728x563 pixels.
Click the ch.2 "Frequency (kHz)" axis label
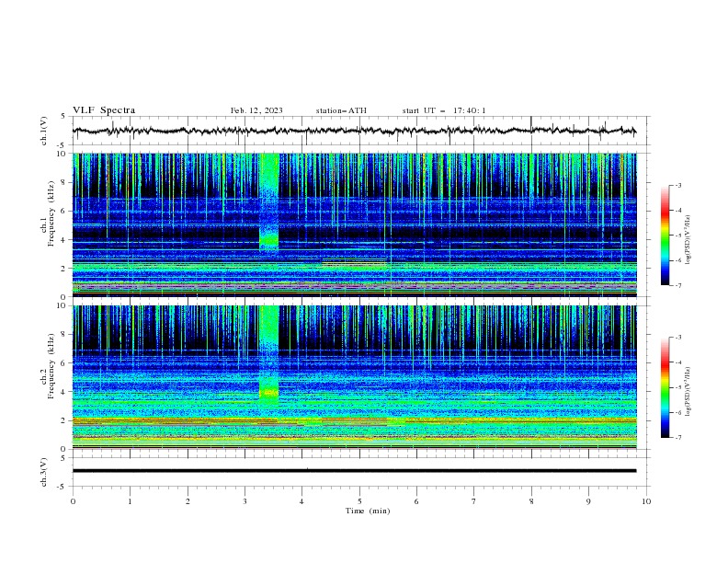[x=51, y=366]
